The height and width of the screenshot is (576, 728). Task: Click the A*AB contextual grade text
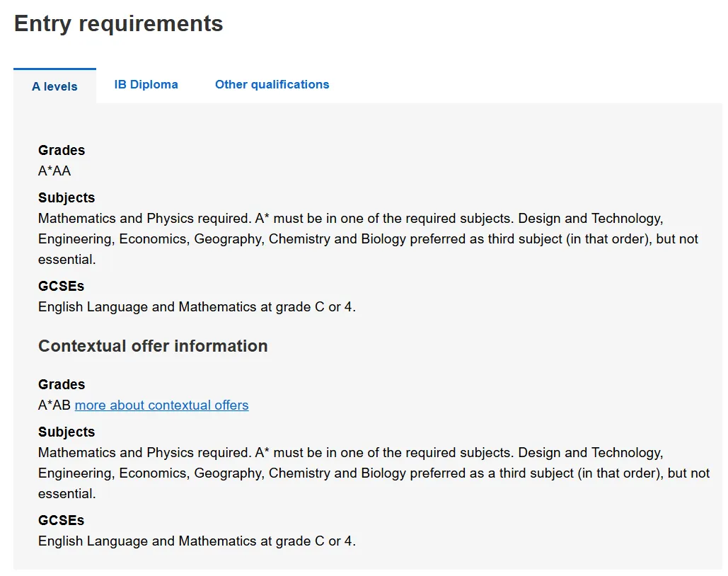tap(54, 405)
